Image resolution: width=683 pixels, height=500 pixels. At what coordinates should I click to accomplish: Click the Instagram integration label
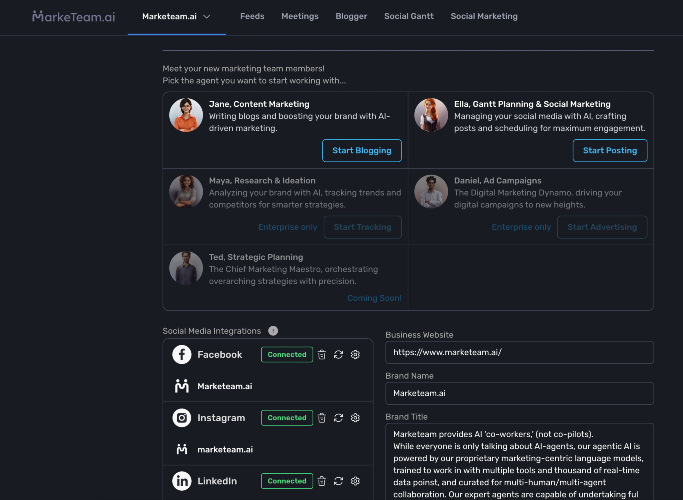[x=221, y=418]
